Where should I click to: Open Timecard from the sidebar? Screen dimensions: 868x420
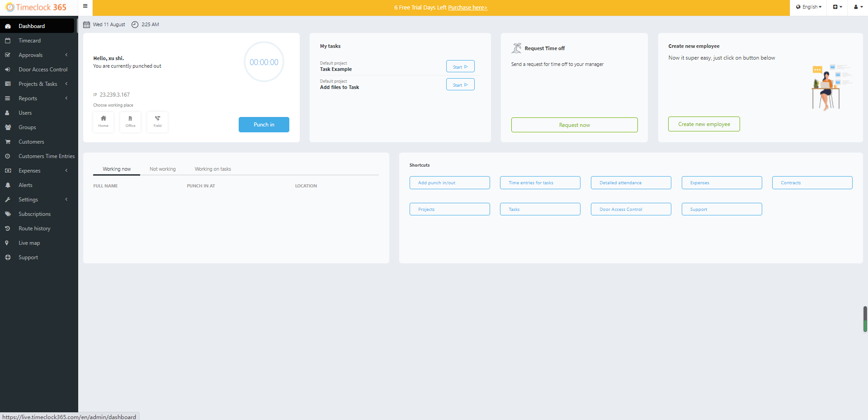(30, 41)
